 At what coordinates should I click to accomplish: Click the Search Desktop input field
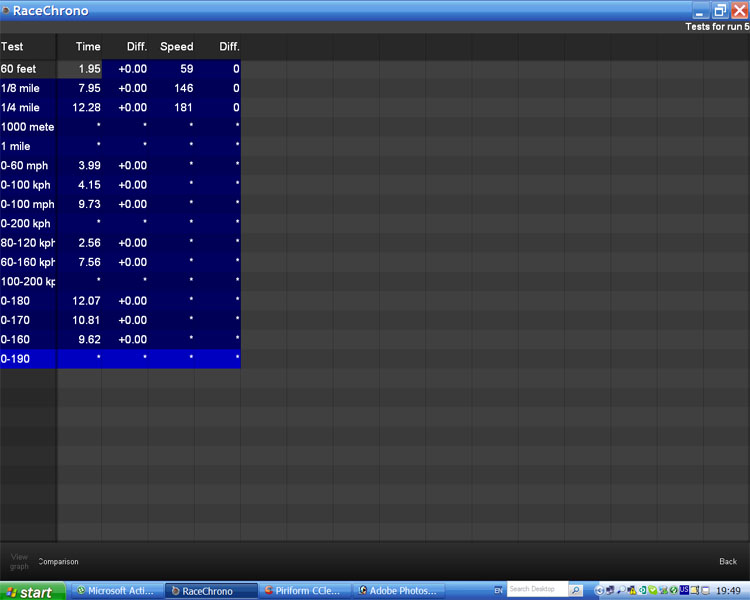click(x=535, y=590)
